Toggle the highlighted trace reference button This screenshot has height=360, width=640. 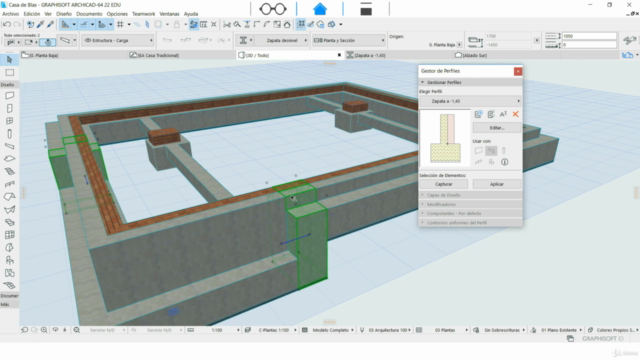tap(193, 24)
